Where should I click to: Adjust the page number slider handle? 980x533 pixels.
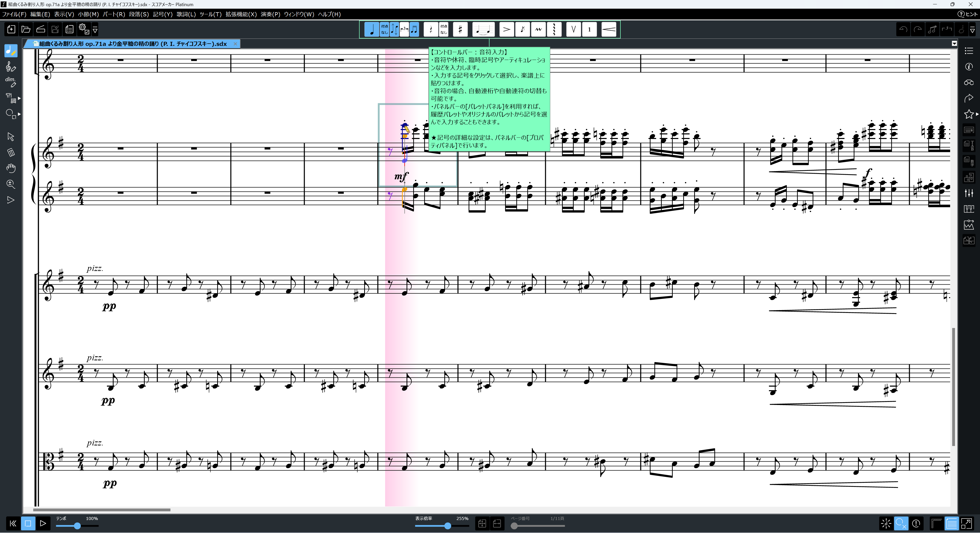point(514,526)
